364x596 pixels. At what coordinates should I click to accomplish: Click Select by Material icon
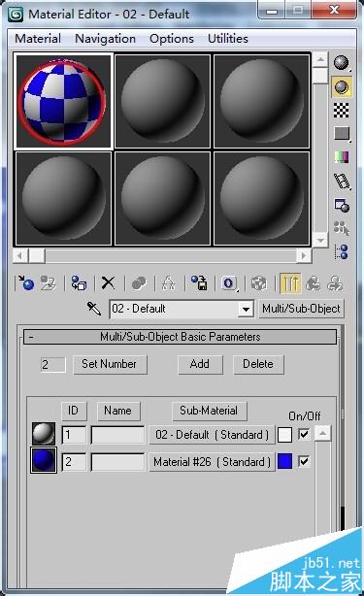click(x=342, y=228)
